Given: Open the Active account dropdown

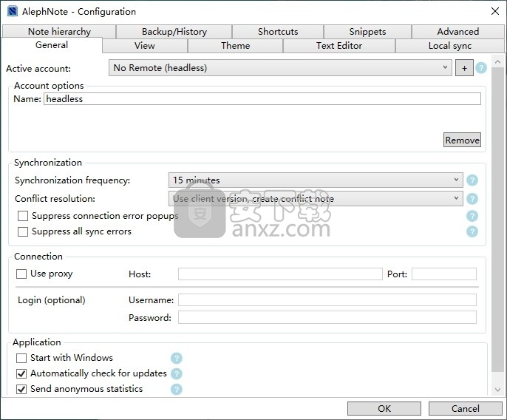Looking at the screenshot, I should (x=280, y=67).
